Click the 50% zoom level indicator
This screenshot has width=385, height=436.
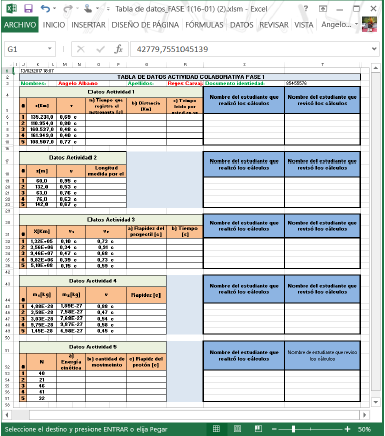[x=364, y=429]
